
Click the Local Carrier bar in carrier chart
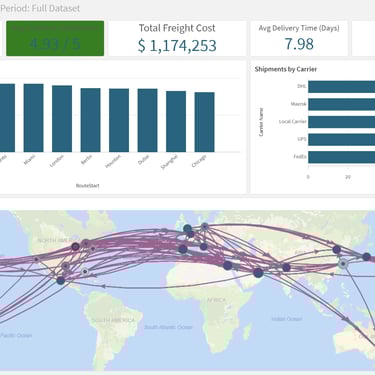341,122
